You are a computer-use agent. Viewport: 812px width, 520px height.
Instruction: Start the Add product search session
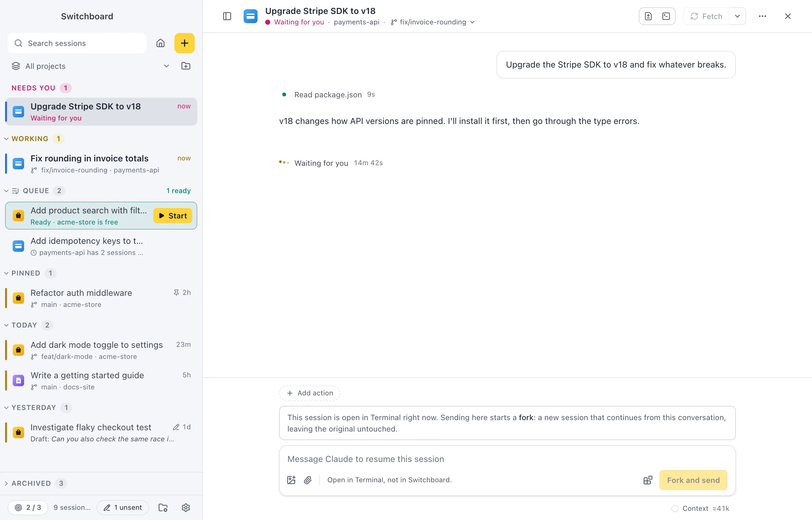tap(173, 216)
